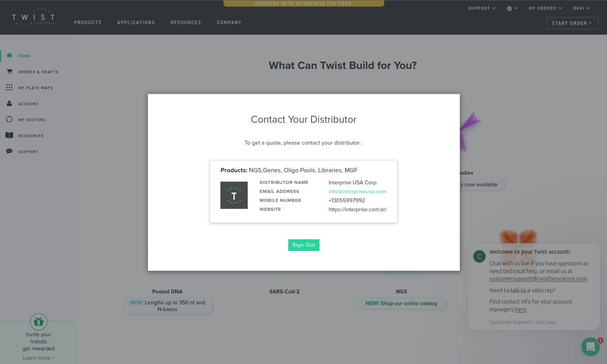607x364 pixels.
Task: Click the Home icon in sidebar
Action: pyautogui.click(x=9, y=56)
